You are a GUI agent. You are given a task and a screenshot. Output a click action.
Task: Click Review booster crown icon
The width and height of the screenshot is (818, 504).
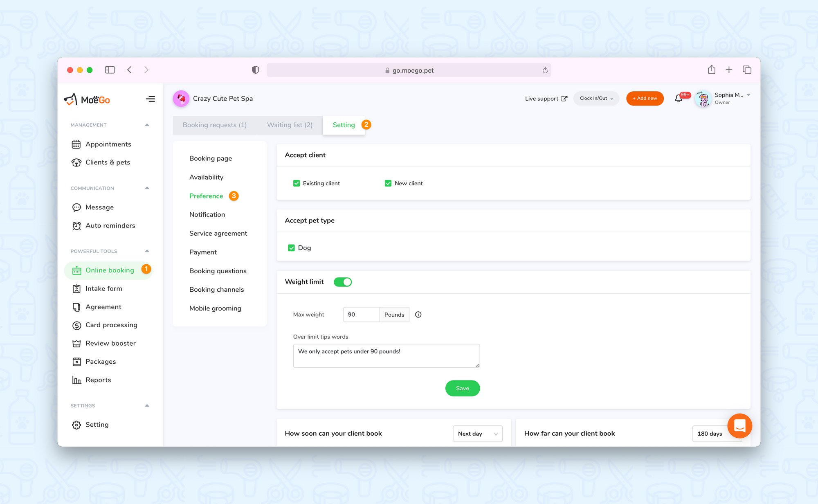pyautogui.click(x=76, y=344)
